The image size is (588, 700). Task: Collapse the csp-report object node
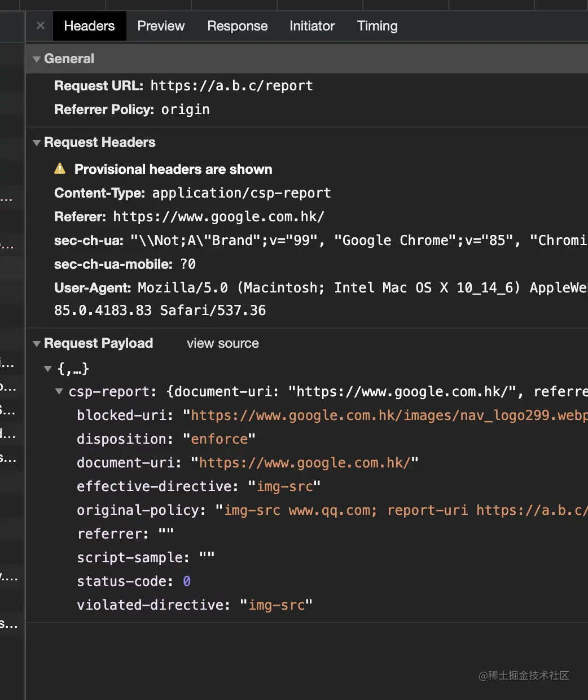(59, 391)
